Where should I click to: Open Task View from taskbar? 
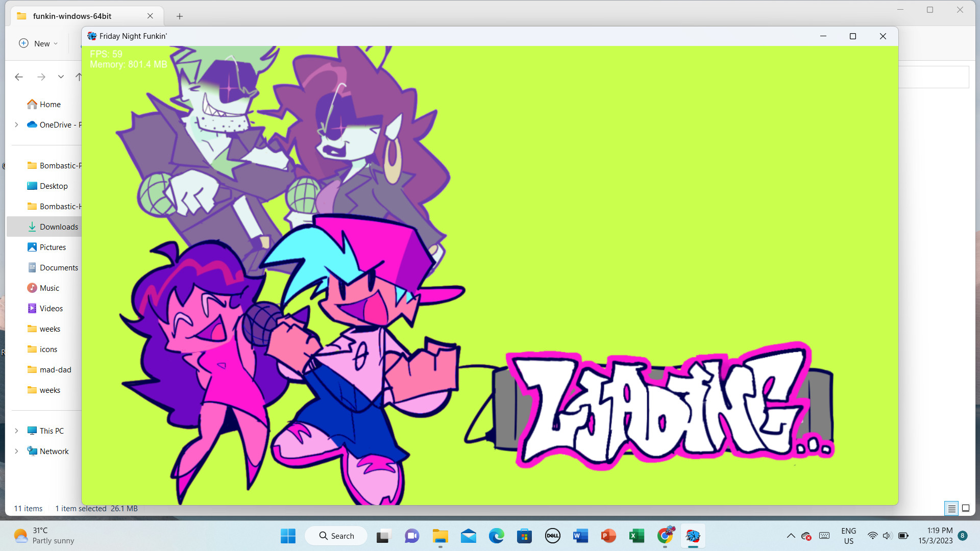tap(383, 536)
